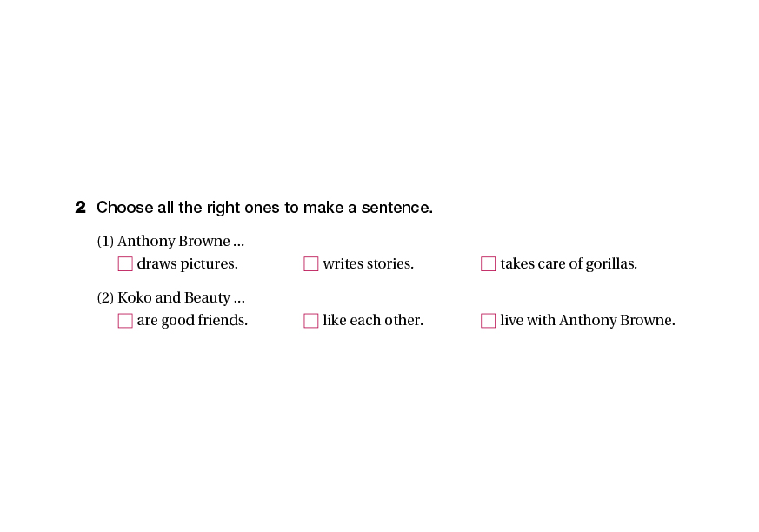Check the 'draws pictures.' checkbox

[x=125, y=264]
